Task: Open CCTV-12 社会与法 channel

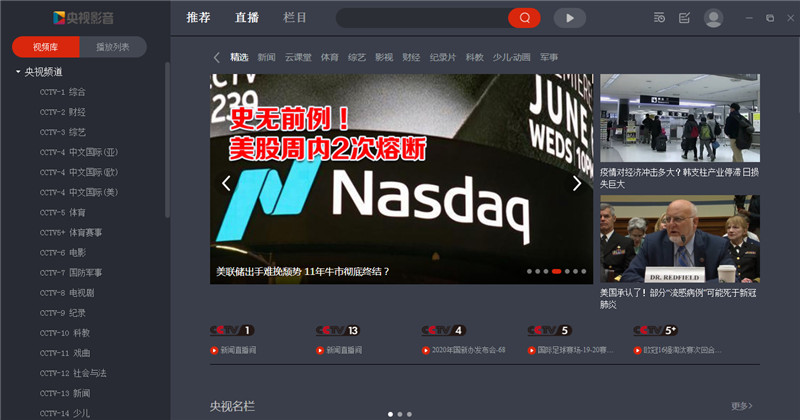Action: coord(73,373)
